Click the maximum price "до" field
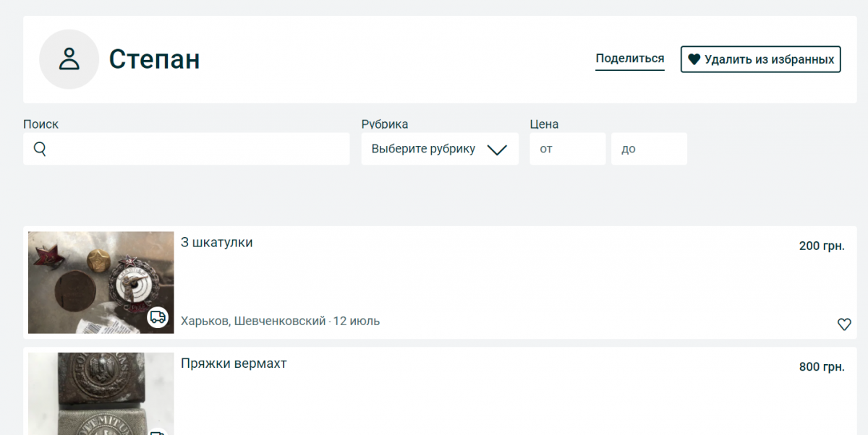 [649, 149]
